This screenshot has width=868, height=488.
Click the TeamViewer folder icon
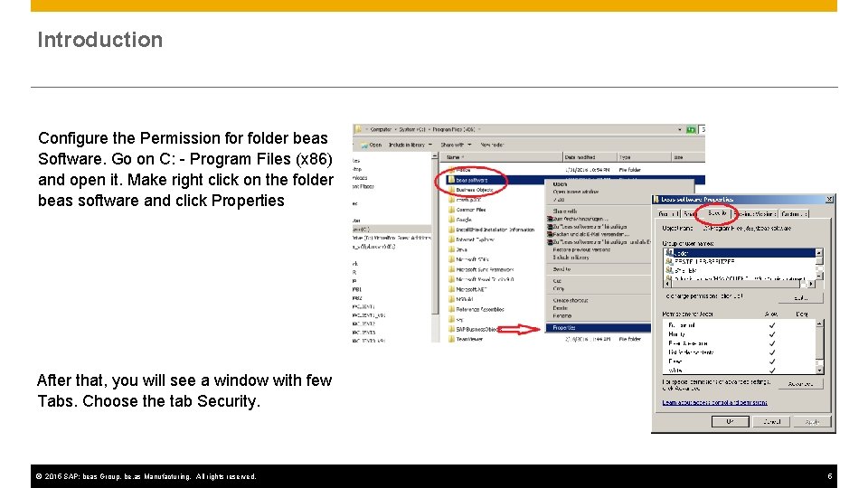pos(451,339)
